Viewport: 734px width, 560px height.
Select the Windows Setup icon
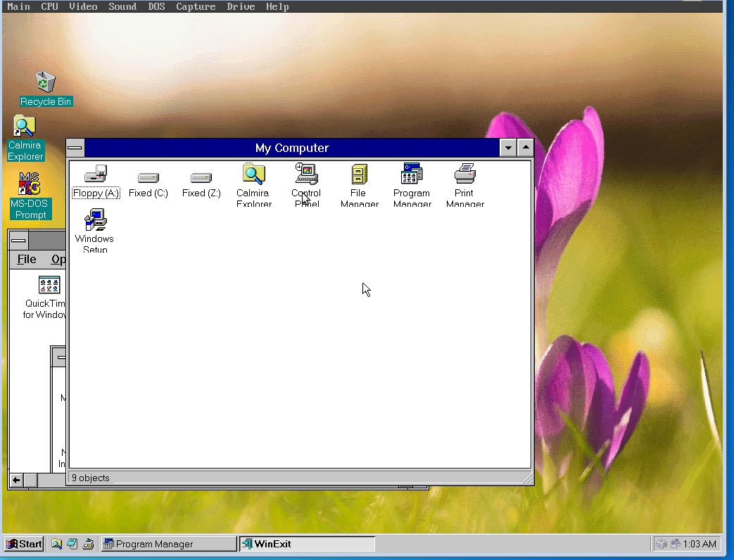[x=96, y=219]
